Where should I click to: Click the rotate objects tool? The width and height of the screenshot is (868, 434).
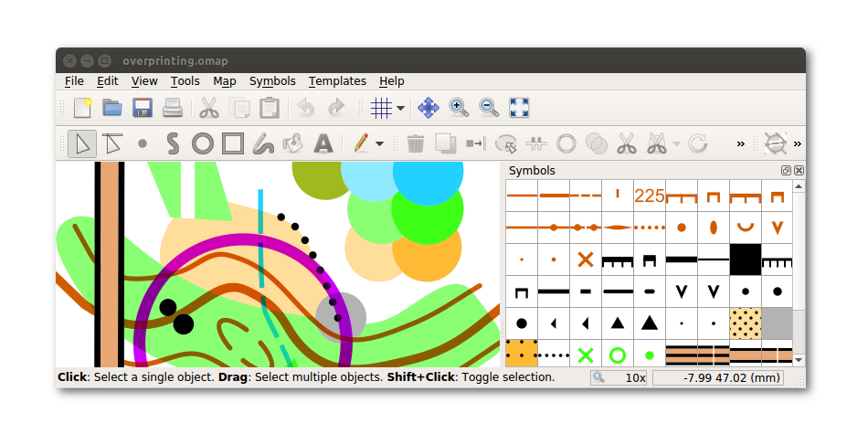(697, 144)
